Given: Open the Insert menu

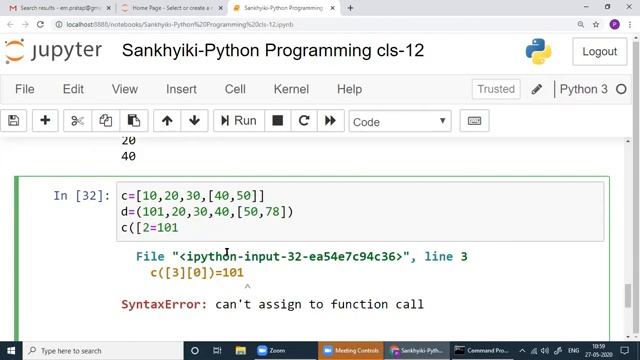Looking at the screenshot, I should click(x=181, y=89).
